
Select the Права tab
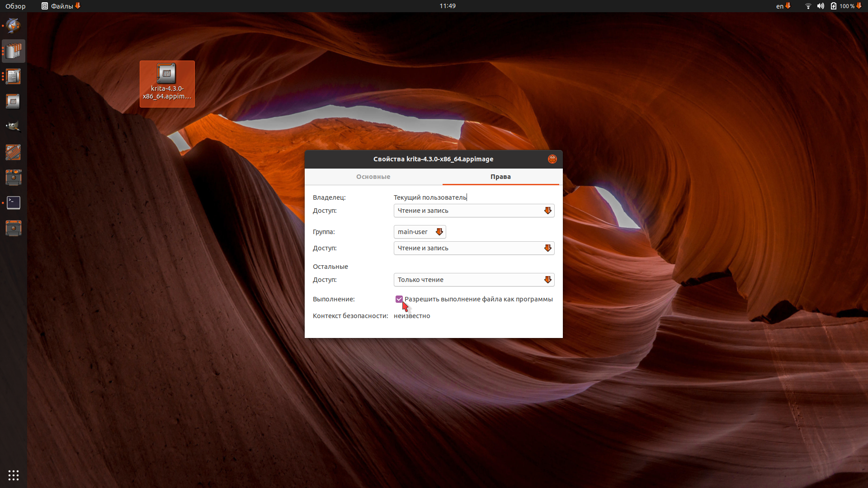coord(500,177)
